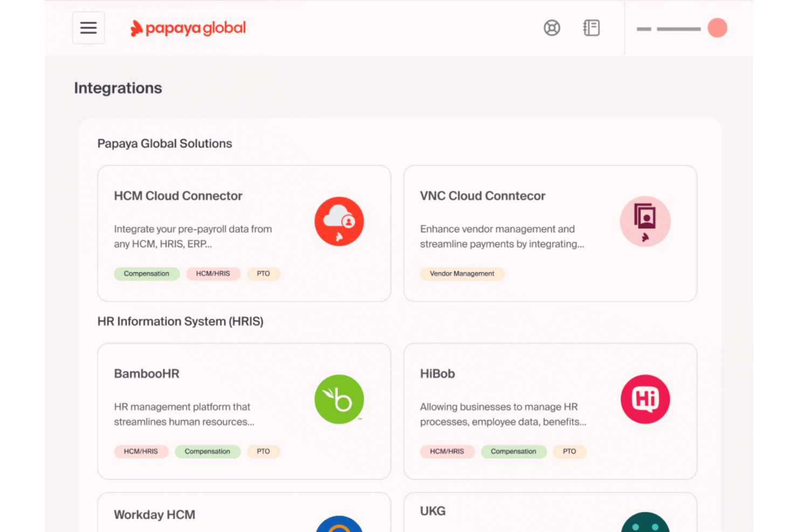Click HCM/HRIS tag on HiBob card
This screenshot has height=532, width=798.
click(x=447, y=452)
